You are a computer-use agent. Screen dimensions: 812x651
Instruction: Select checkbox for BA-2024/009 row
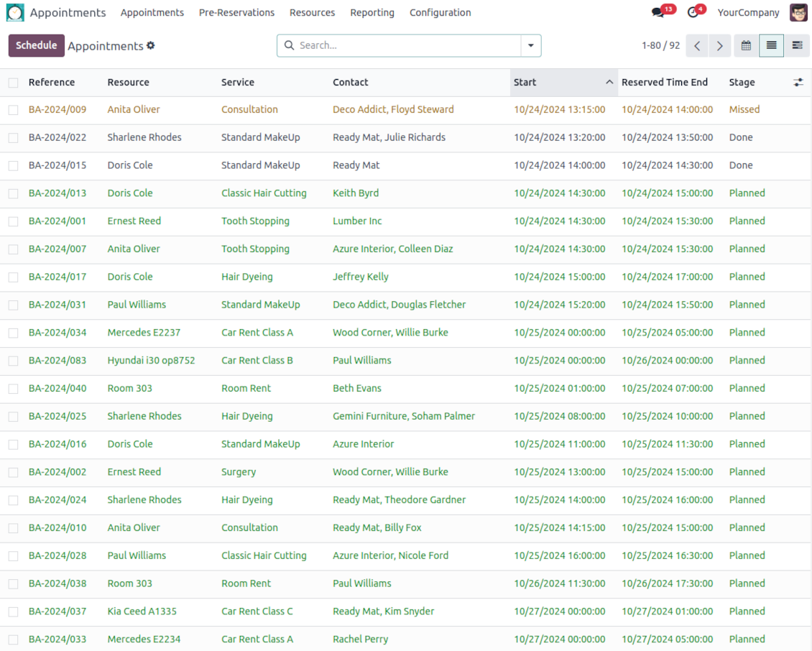pos(13,110)
